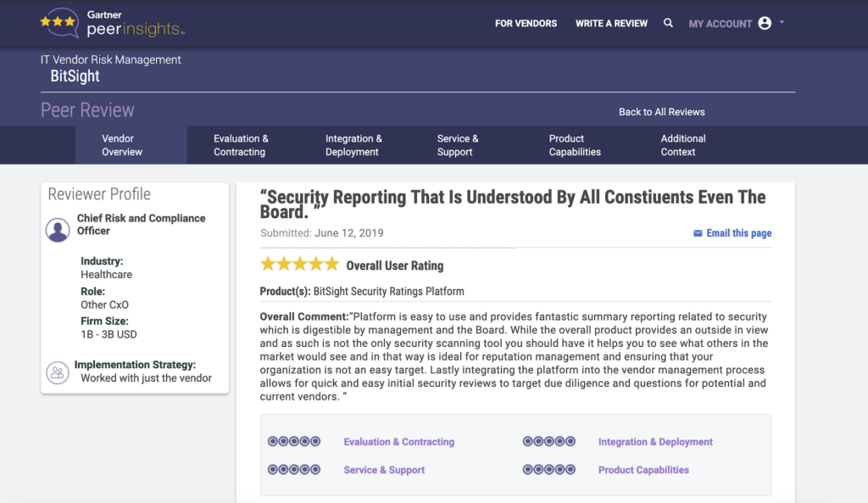Expand the My Account dropdown arrow

click(x=782, y=23)
